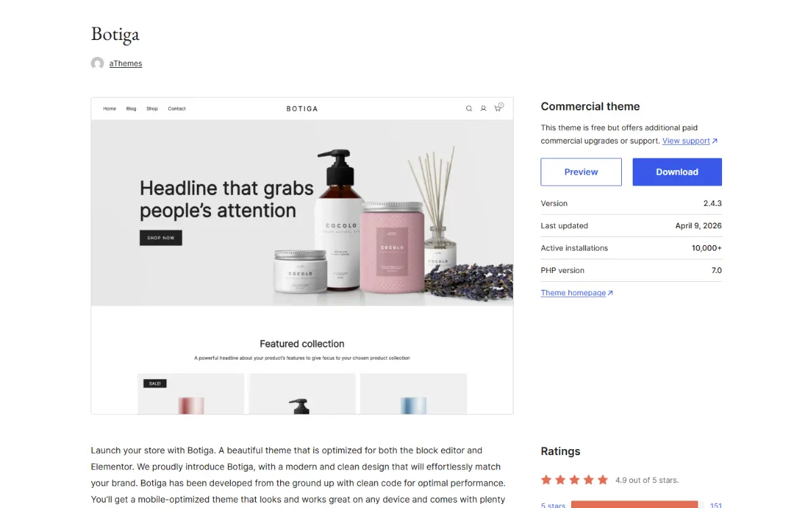Open the View support link

(x=686, y=141)
